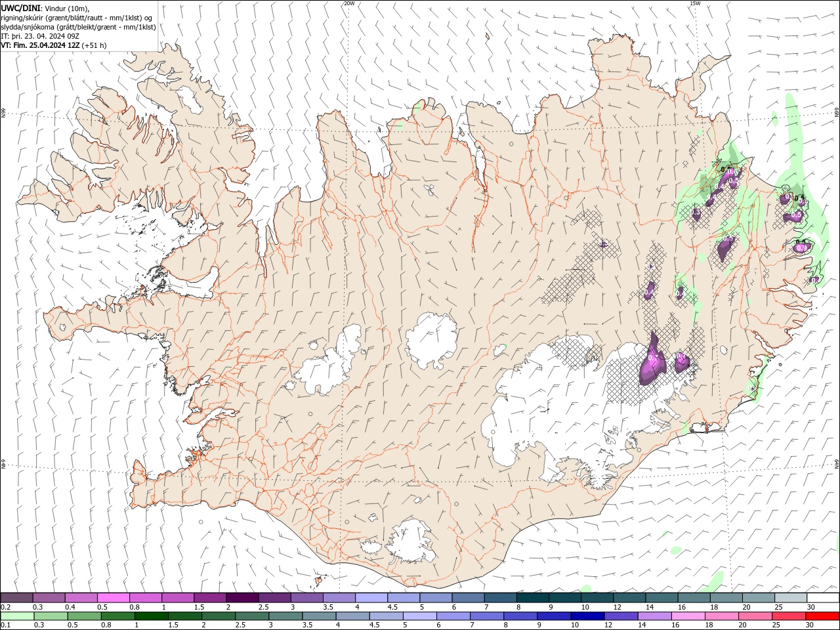
Task: Click the valid time line 'VT: Fim. 25.04.2024 12Z (+51 h)'
Action: tap(54, 45)
